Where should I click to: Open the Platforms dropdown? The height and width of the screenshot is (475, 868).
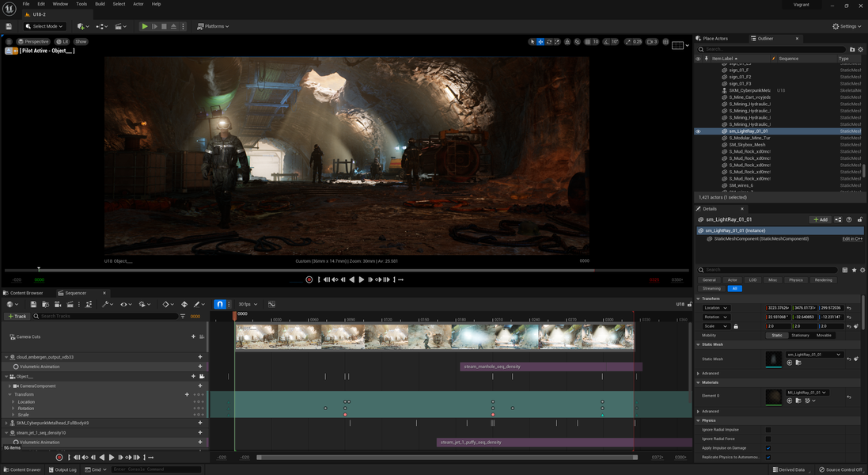[214, 26]
